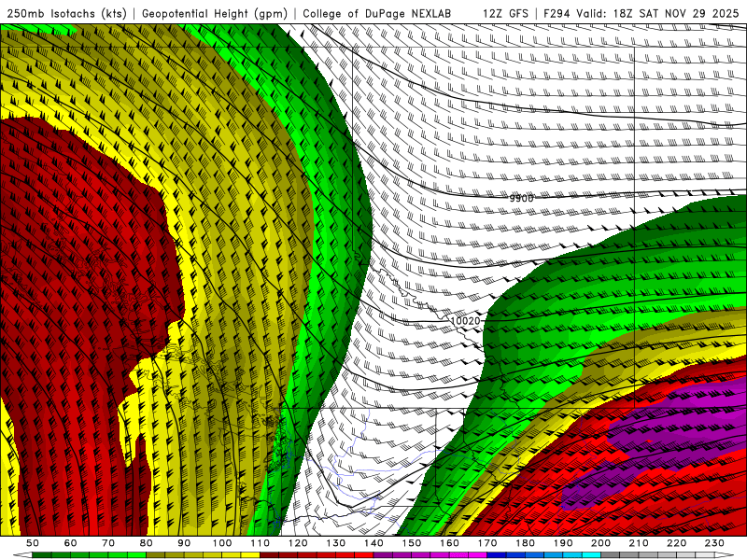
Task: Click the 'Geopotential Height (gpm)' header label
Action: click(x=215, y=13)
